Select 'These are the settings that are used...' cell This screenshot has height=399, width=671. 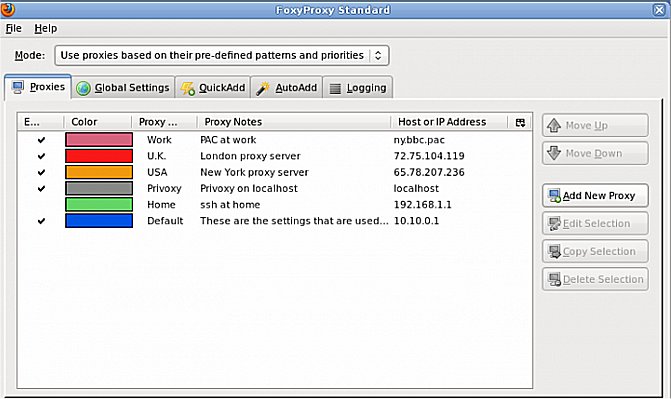point(294,221)
